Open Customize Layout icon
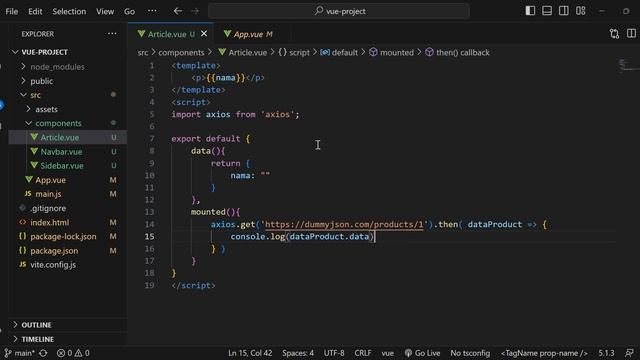 [x=581, y=11]
